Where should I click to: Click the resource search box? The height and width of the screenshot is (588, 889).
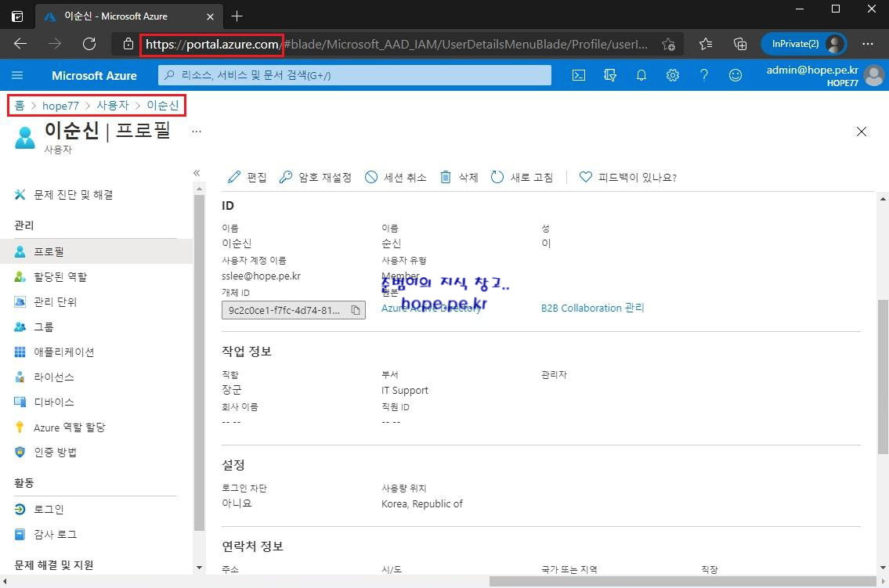[x=354, y=75]
